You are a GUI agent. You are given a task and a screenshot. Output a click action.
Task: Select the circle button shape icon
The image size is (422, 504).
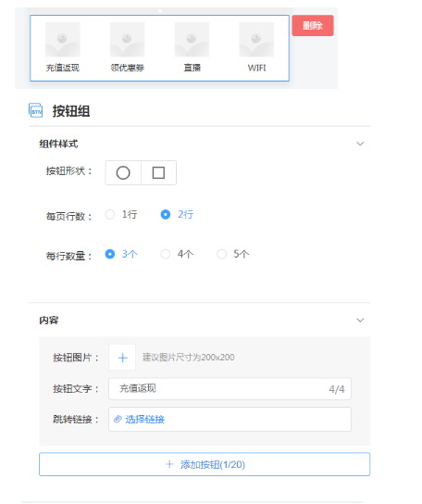click(x=123, y=173)
